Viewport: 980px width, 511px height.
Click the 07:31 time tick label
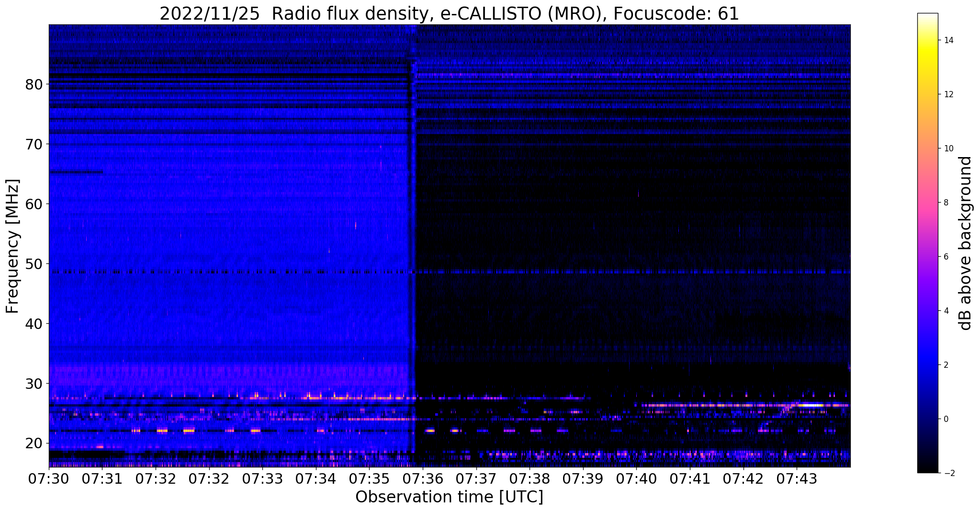(x=102, y=478)
